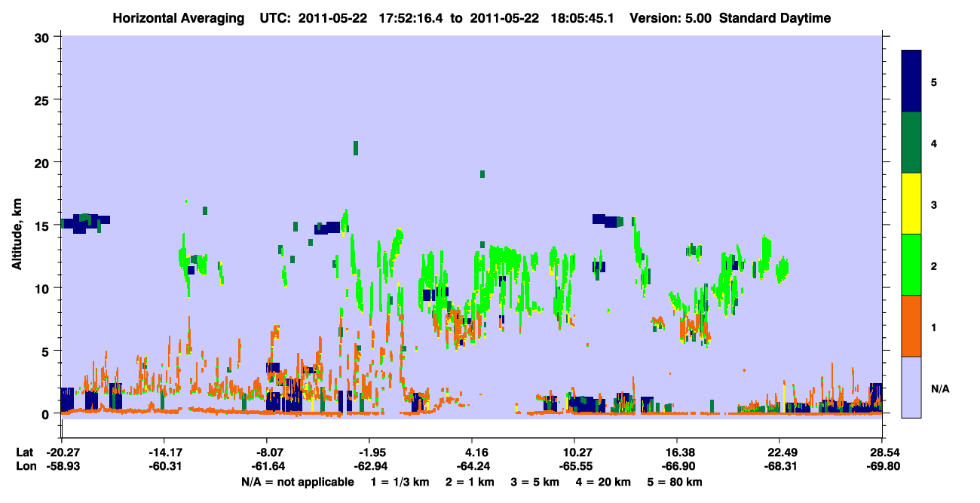Click the longitude value -62.94
Image resolution: width=980 pixels, height=503 pixels.
point(369,466)
